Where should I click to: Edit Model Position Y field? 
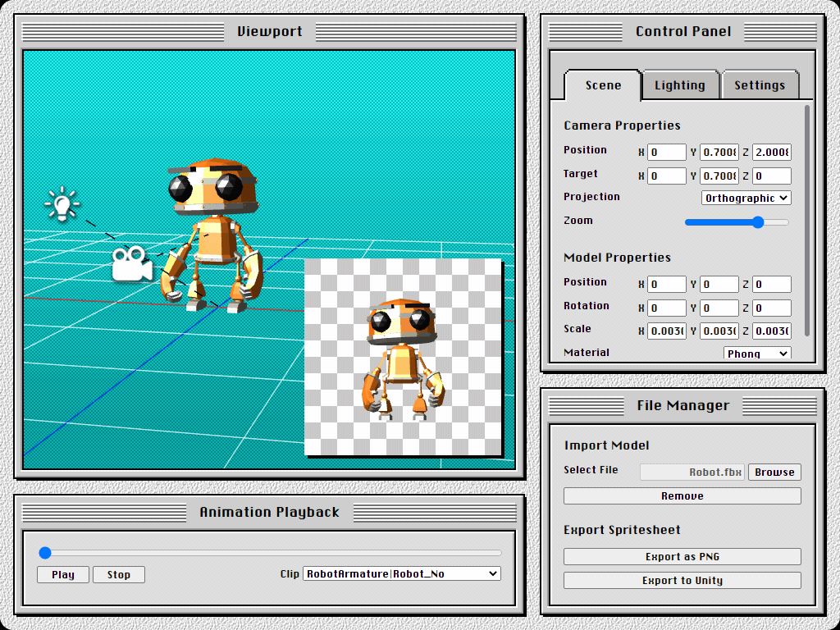(x=719, y=284)
